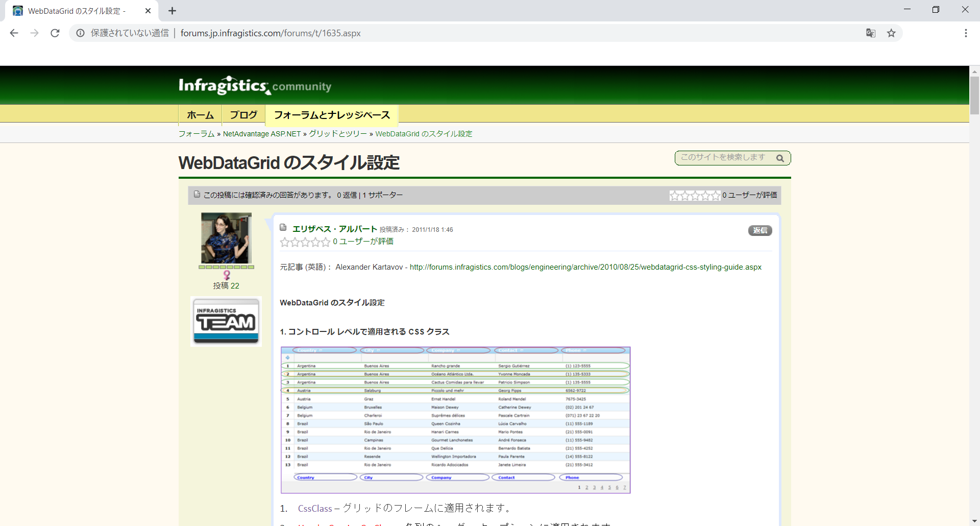Open the フォーラムとナレッジベース tab
The width and height of the screenshot is (980, 526).
[x=332, y=115]
